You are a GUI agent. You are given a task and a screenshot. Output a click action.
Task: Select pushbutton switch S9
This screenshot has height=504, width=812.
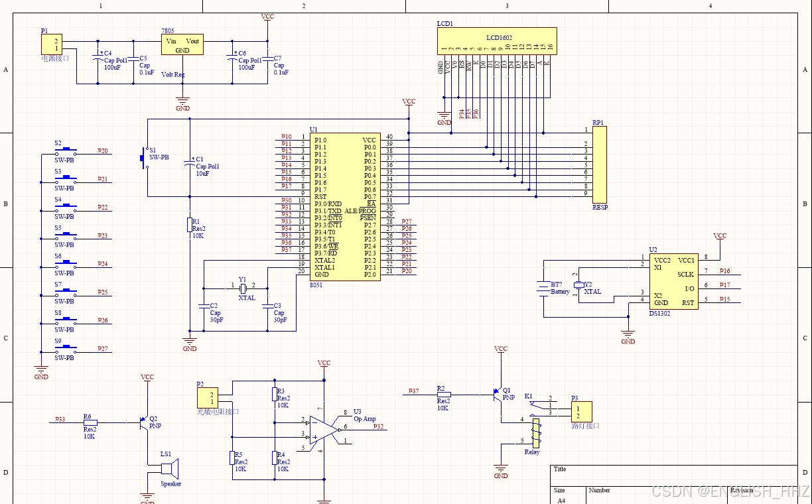pos(66,349)
